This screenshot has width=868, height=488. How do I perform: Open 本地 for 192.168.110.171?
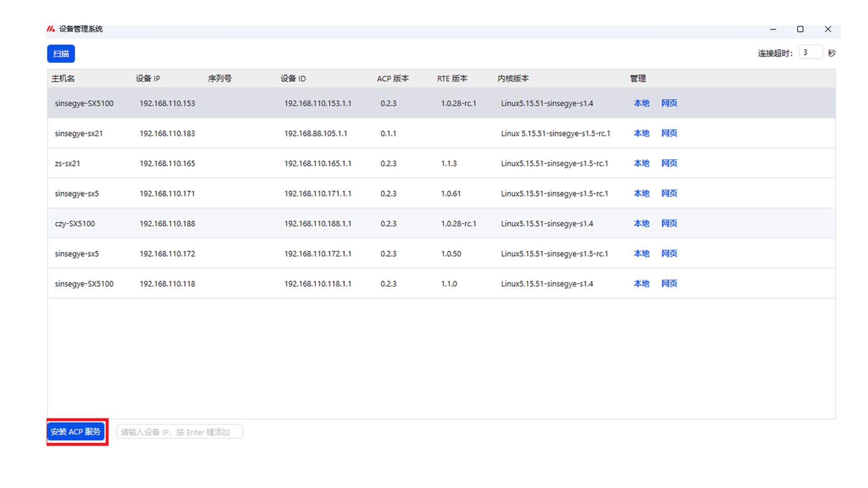tap(642, 193)
